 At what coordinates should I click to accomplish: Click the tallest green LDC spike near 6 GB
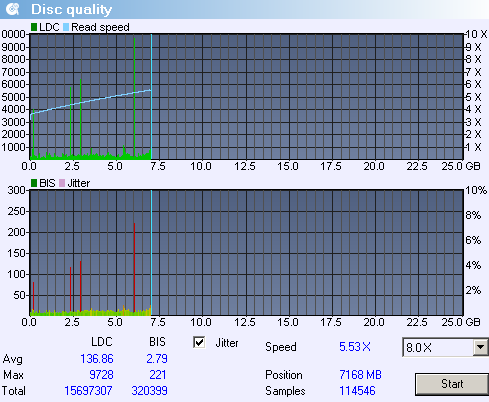pyautogui.click(x=134, y=97)
